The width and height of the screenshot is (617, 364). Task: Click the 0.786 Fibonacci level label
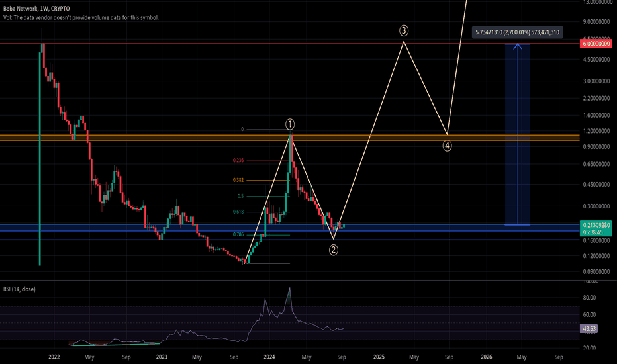(x=238, y=234)
